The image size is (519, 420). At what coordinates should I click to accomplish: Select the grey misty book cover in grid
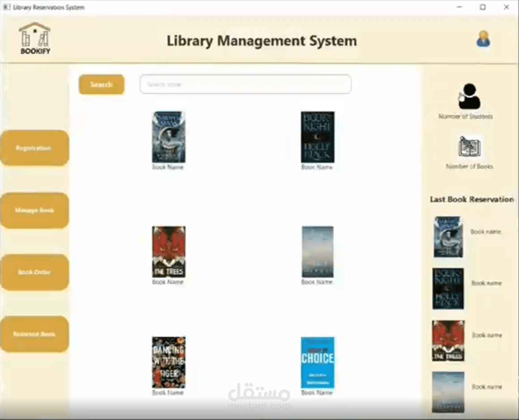317,252
